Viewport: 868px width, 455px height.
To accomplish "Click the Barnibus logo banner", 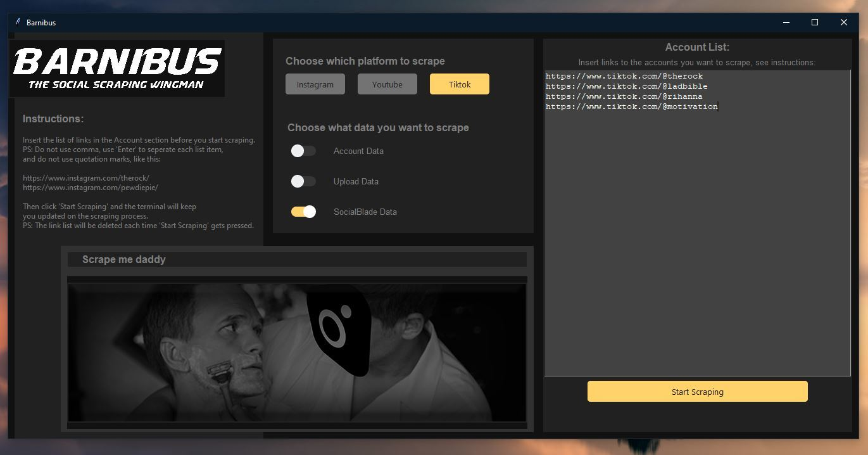I will pos(117,68).
